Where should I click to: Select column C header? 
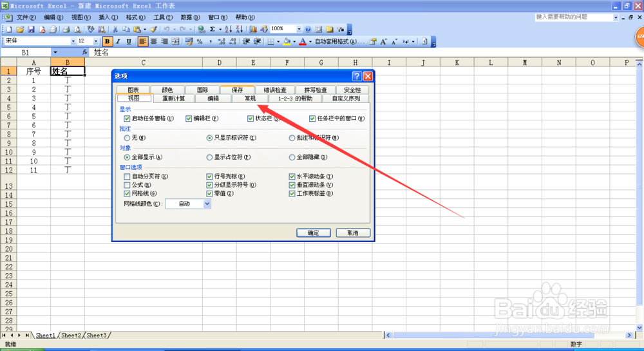[x=144, y=62]
